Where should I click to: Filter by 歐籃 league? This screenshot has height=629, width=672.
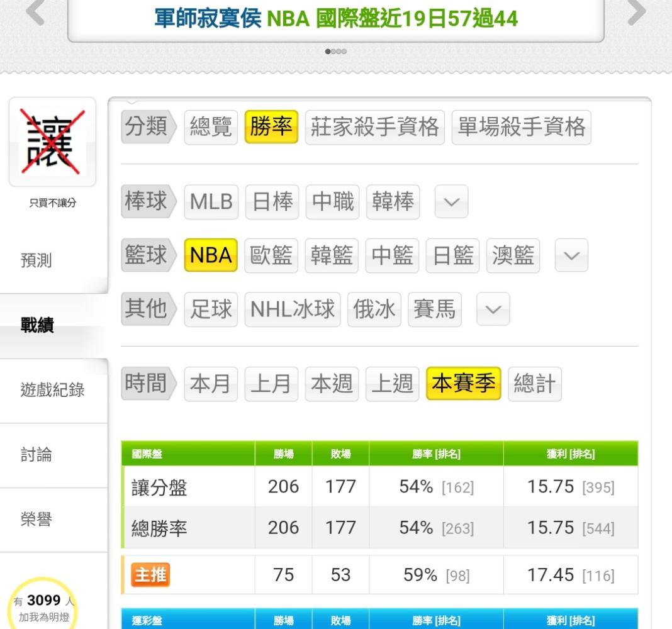(271, 255)
